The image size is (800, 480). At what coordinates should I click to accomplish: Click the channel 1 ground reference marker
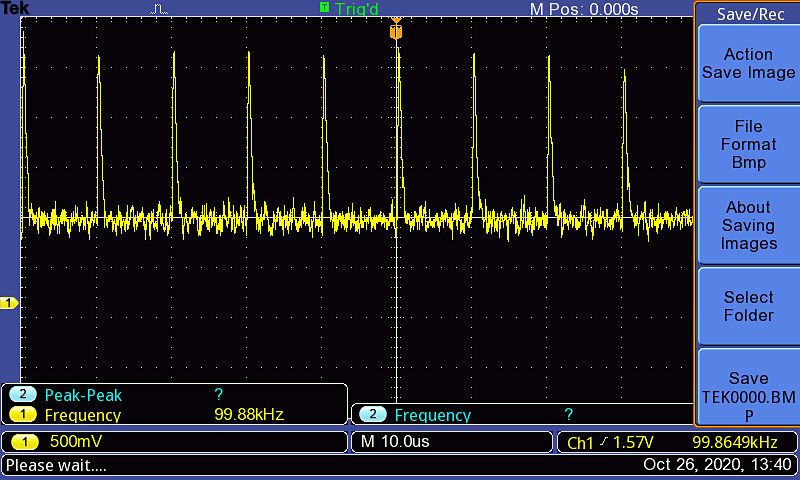pos(9,303)
